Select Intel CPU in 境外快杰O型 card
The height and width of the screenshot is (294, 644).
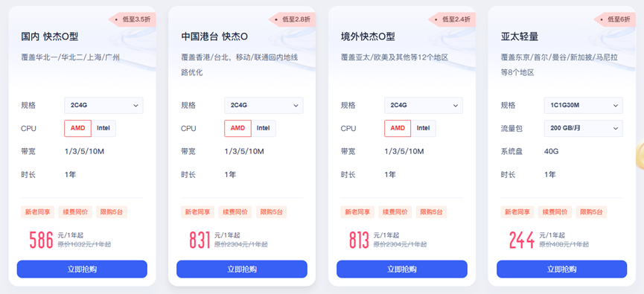(423, 128)
